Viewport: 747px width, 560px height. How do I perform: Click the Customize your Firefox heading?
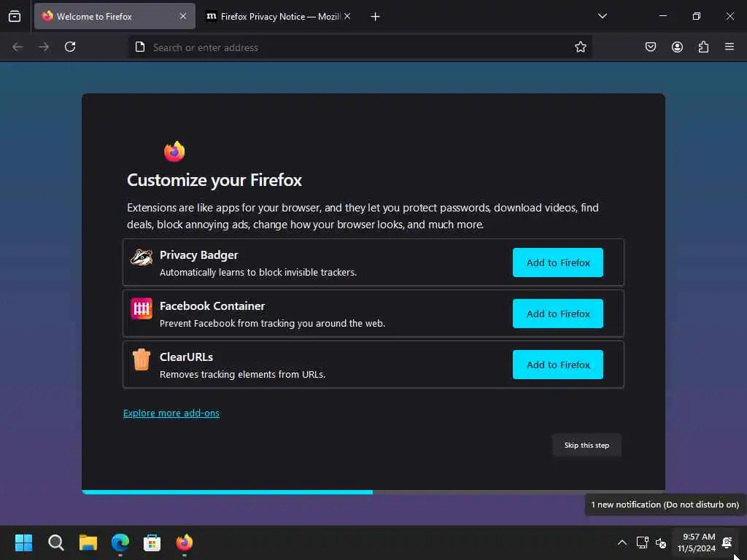point(214,180)
